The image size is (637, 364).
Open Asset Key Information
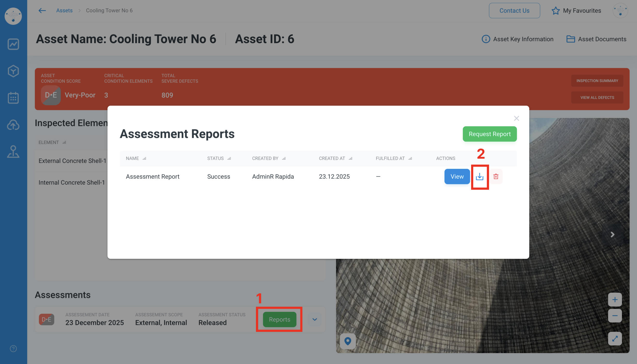pos(518,39)
